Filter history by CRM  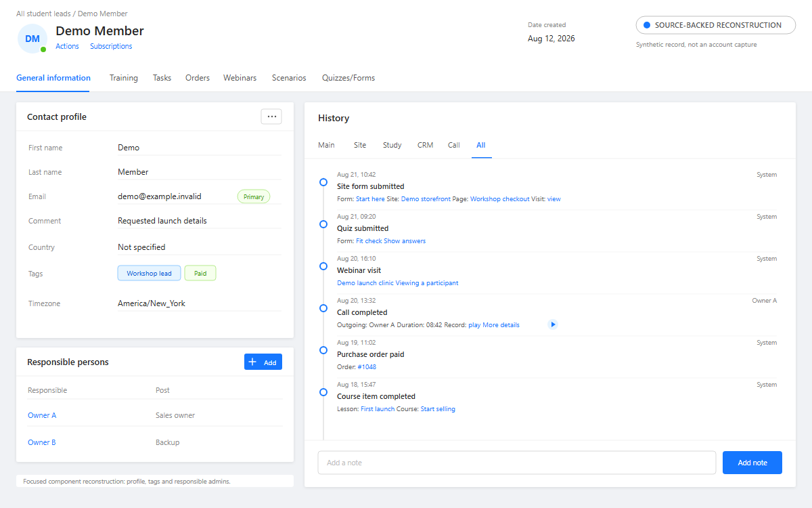tap(425, 145)
